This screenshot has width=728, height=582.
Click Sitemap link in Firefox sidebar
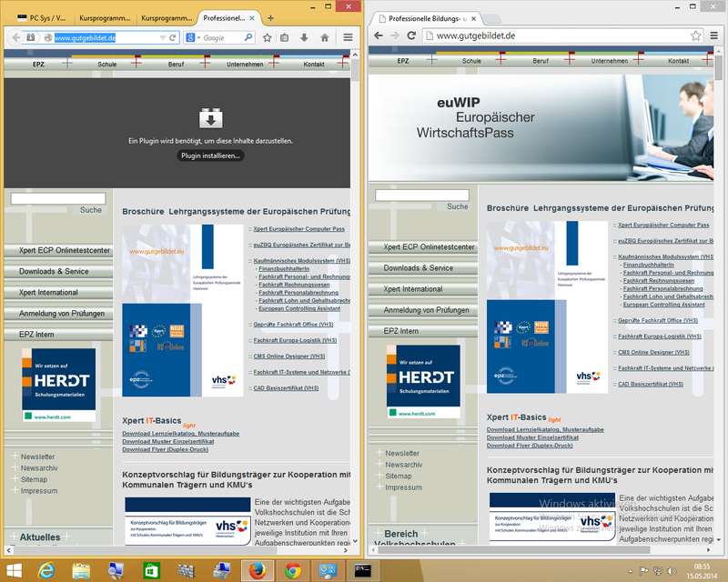click(x=34, y=479)
